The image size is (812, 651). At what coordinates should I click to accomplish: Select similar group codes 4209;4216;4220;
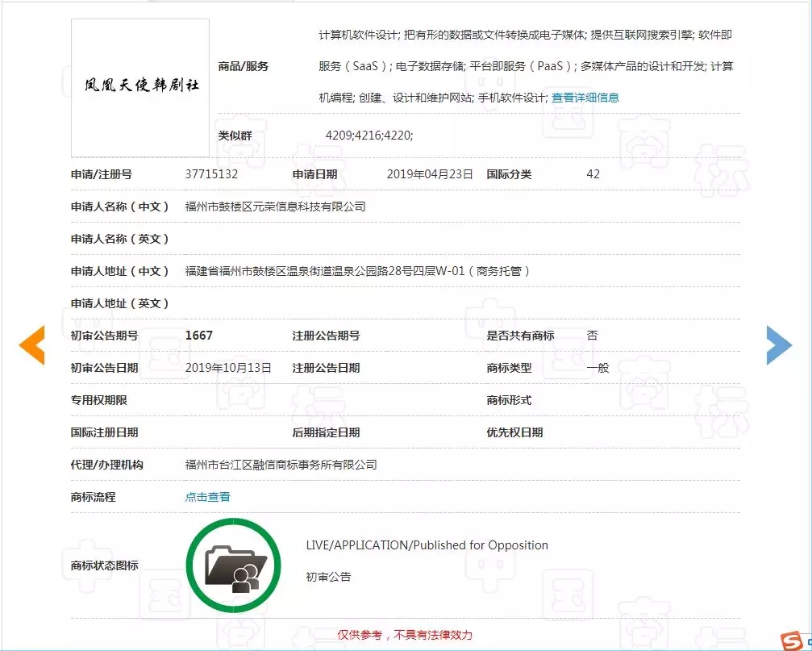click(369, 136)
